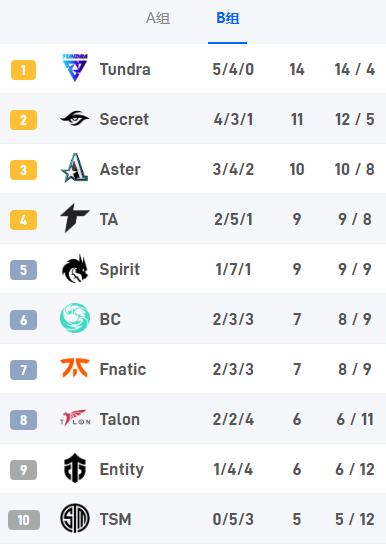Click the TSM circular logo

[x=75, y=518]
